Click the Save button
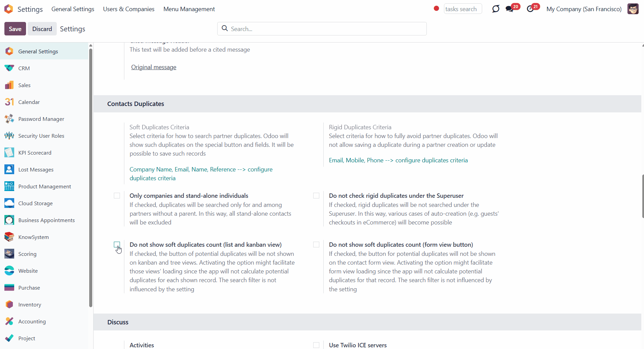644x349 pixels. (x=15, y=29)
